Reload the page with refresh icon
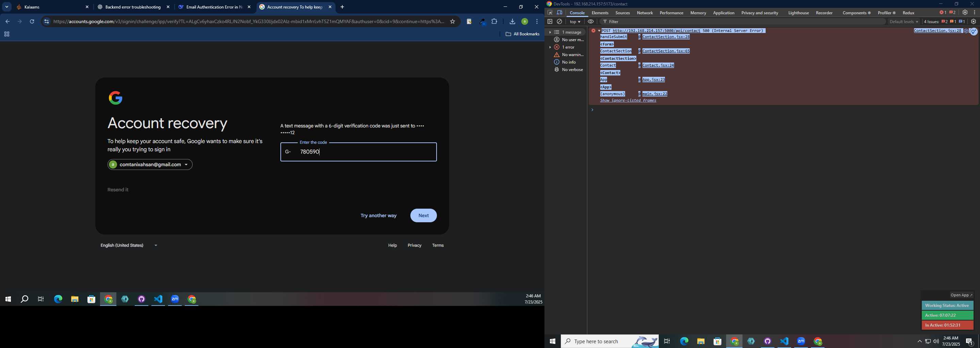This screenshot has width=980, height=348. tap(32, 22)
